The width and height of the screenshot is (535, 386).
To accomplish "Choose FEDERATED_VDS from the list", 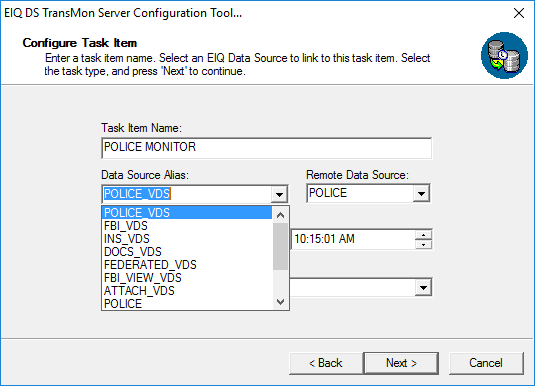I will click(x=187, y=265).
